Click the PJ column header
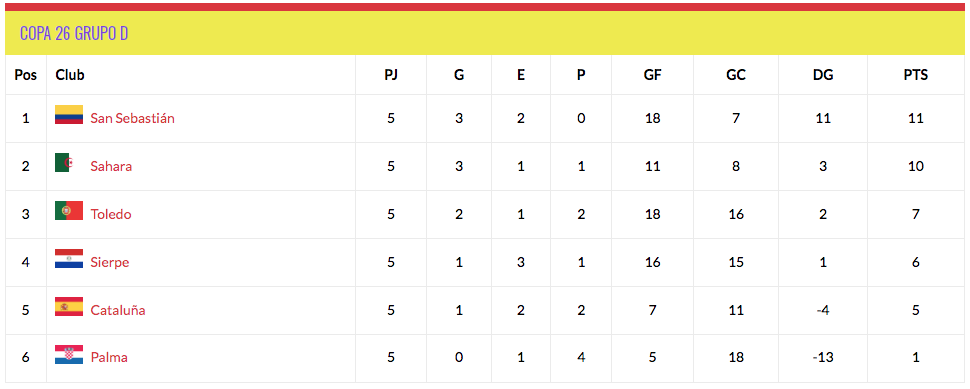 (x=391, y=75)
